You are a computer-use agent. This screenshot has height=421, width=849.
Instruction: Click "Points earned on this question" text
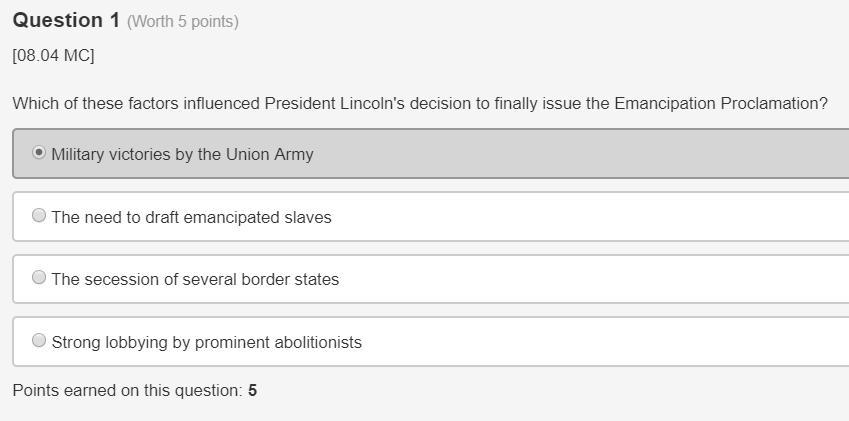click(x=127, y=391)
